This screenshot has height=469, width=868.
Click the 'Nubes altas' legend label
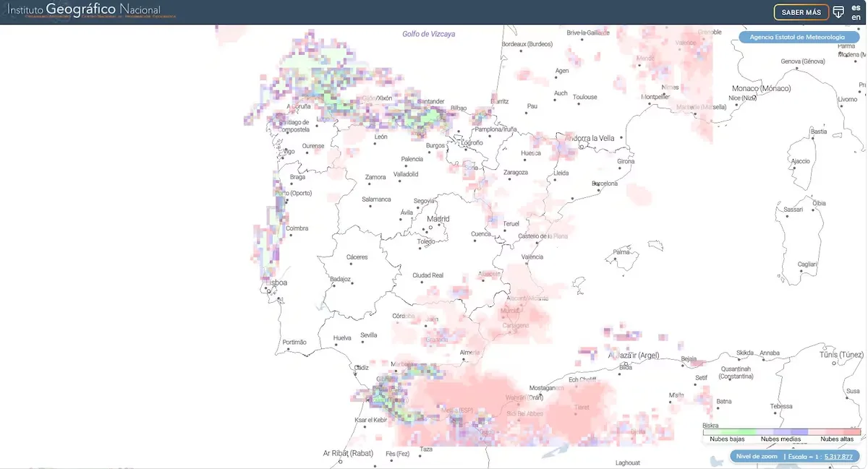click(x=837, y=439)
